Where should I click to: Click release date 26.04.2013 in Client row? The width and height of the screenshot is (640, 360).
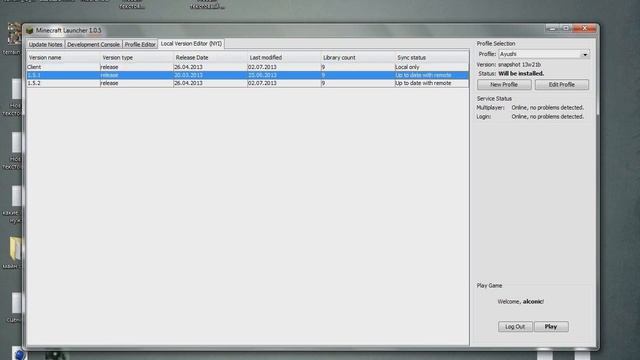coord(210,67)
